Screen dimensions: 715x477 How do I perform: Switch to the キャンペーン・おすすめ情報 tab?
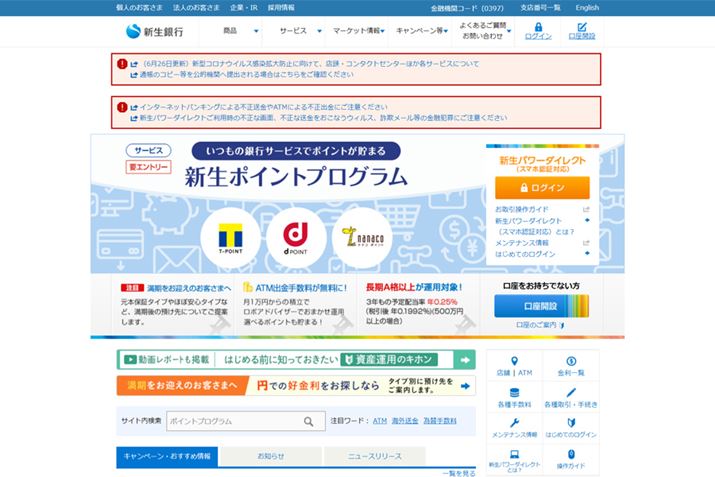pyautogui.click(x=167, y=456)
